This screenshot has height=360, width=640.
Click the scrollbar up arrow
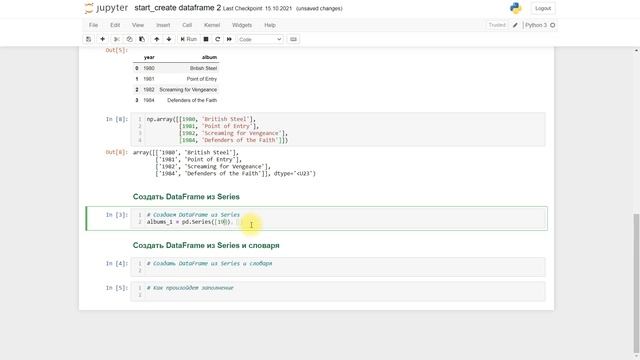coord(636,51)
